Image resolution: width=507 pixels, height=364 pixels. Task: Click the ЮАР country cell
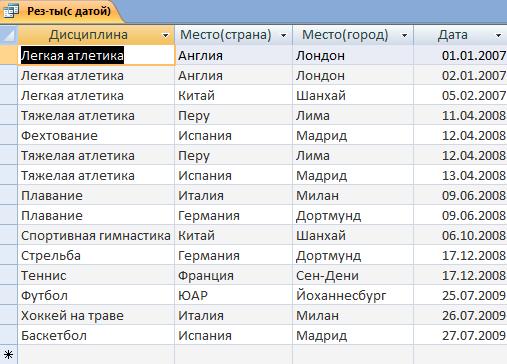click(233, 295)
